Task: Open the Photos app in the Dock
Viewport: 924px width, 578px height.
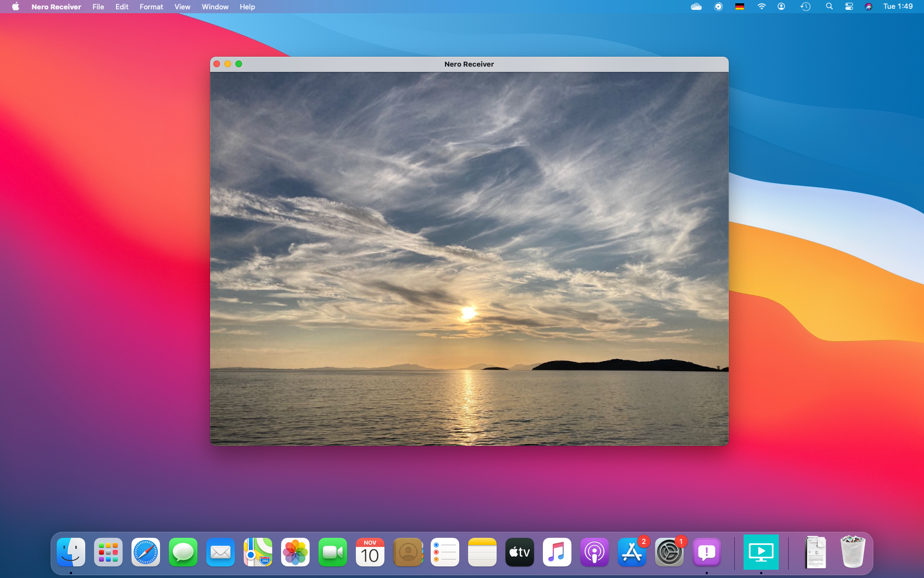Action: pyautogui.click(x=295, y=553)
